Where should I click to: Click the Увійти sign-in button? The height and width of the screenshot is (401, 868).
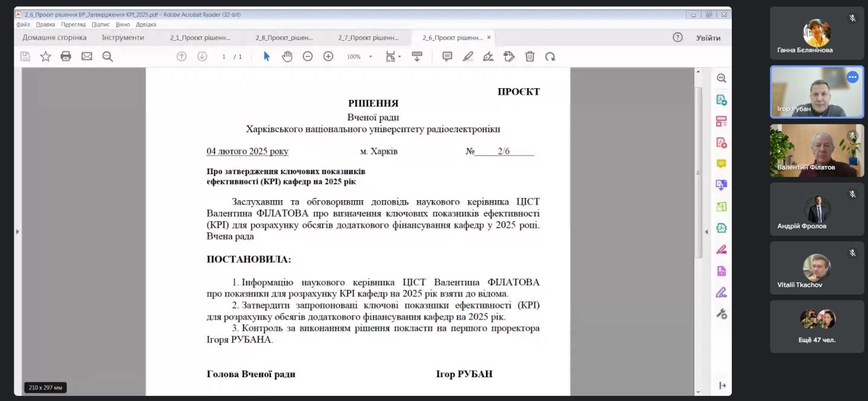tap(708, 38)
